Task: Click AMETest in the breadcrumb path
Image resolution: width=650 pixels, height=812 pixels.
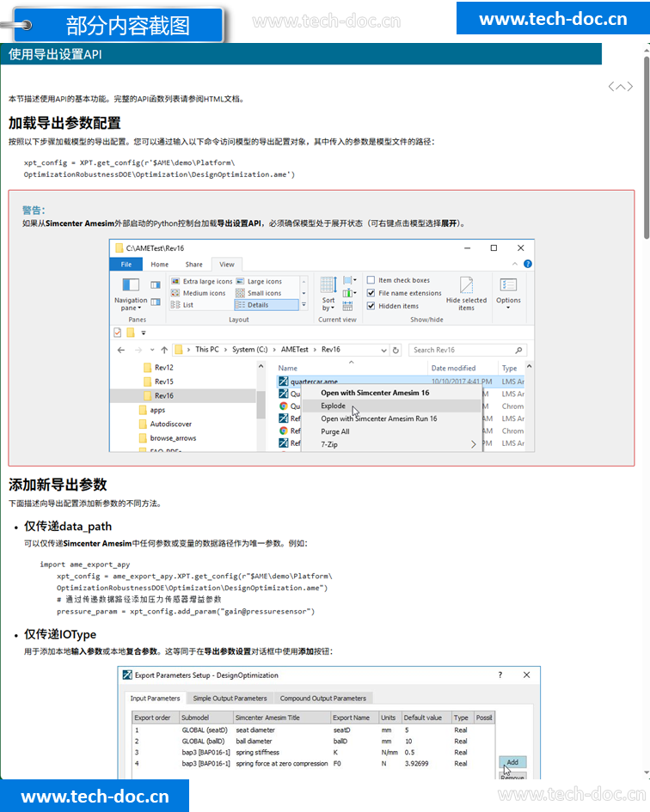Action: pyautogui.click(x=294, y=350)
